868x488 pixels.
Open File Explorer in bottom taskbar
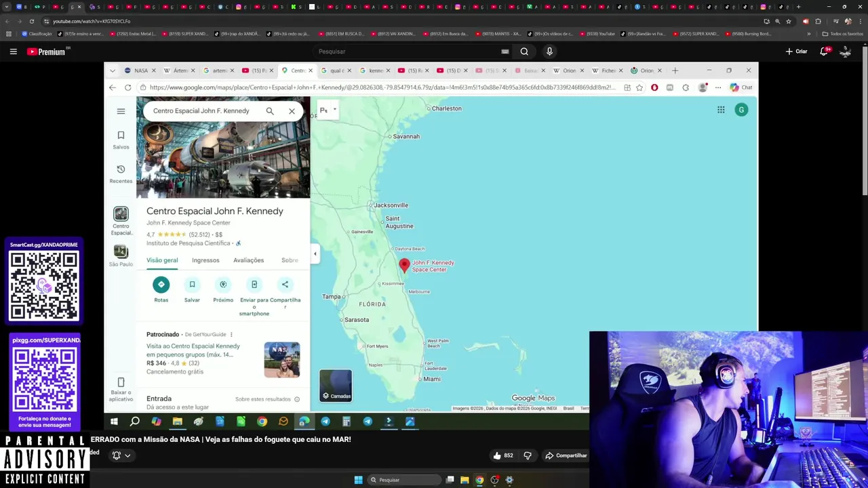465,480
